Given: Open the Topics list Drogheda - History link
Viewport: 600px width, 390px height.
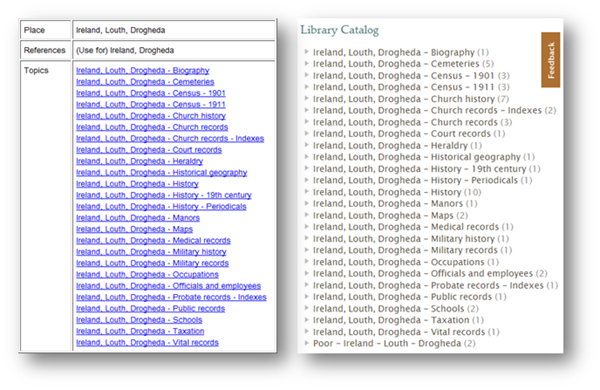Looking at the screenshot, I should pos(137,184).
